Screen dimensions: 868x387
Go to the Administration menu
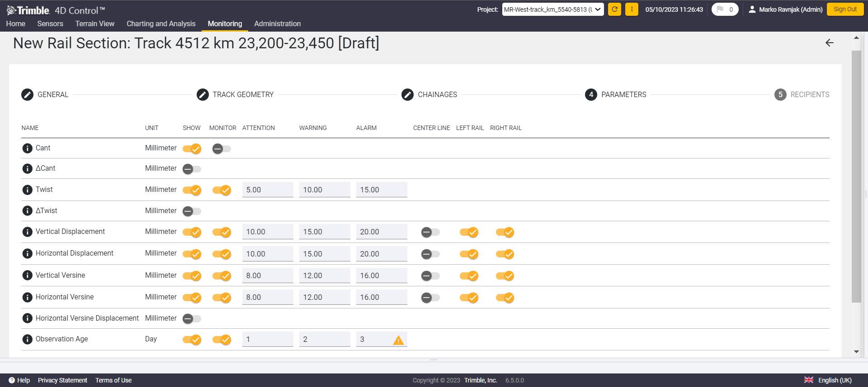(277, 24)
